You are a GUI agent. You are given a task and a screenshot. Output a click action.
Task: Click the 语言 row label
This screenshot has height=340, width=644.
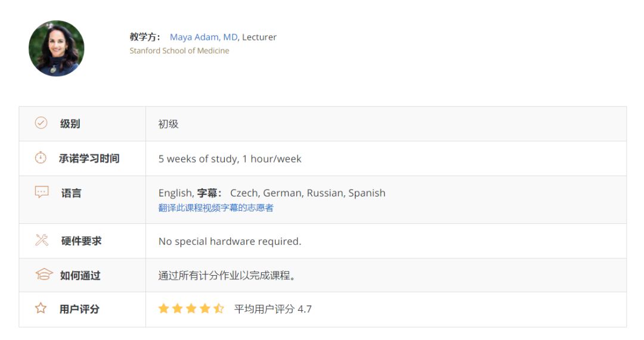pos(72,193)
